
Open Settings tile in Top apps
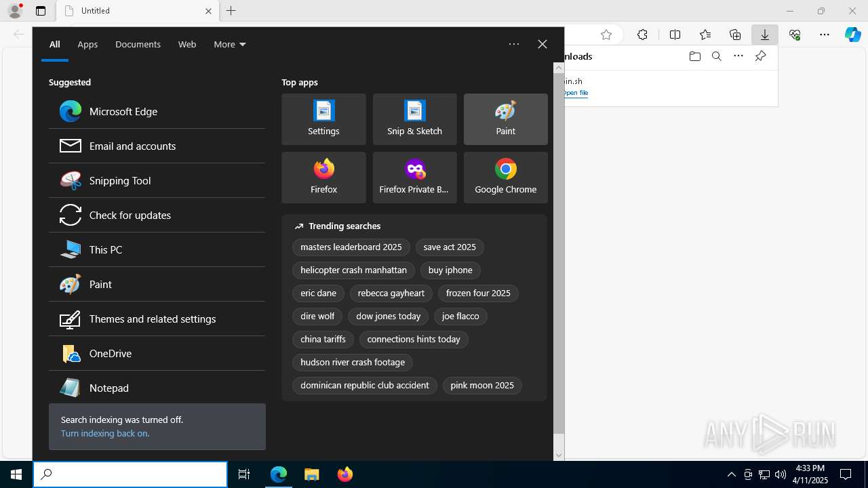click(323, 119)
